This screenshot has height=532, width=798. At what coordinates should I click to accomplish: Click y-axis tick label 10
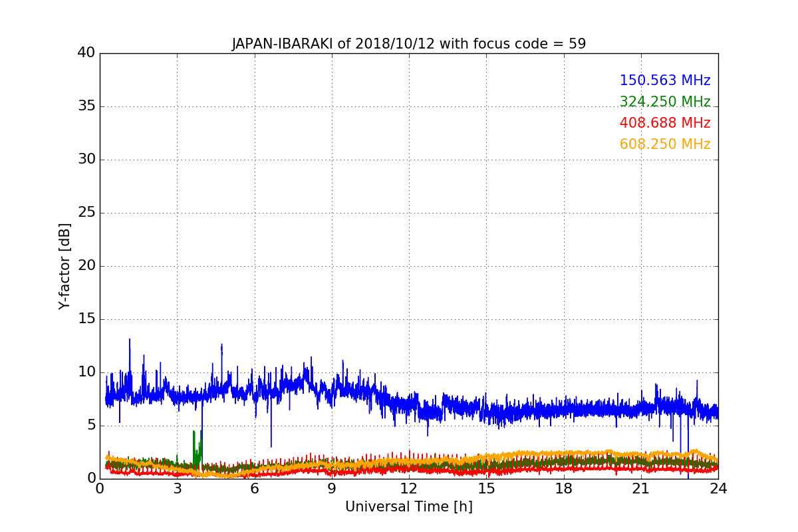[x=86, y=372]
